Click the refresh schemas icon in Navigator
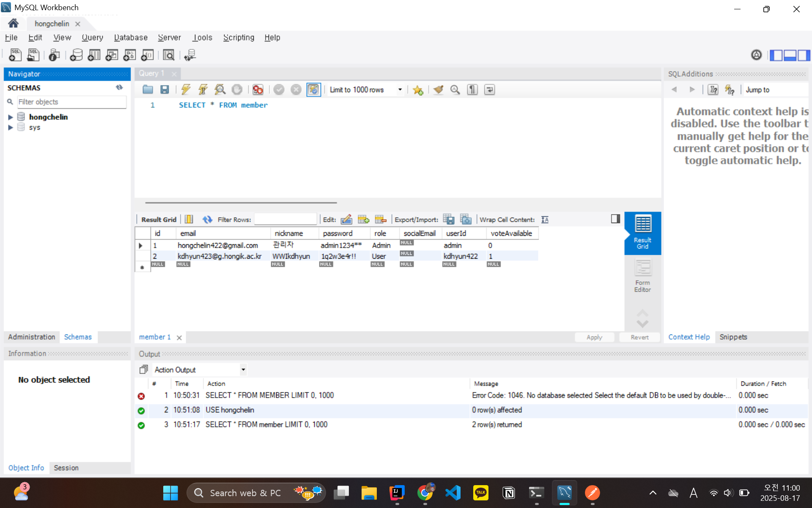Screen dimensions: 812x508 (119, 88)
